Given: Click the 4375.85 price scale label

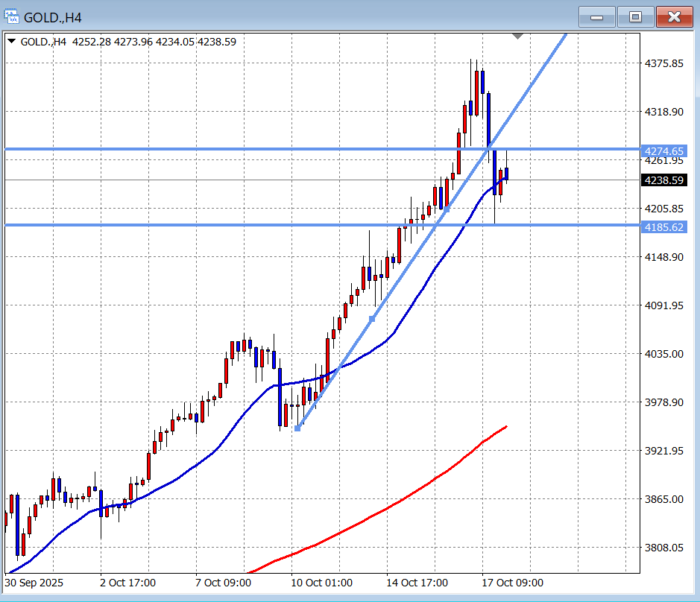Looking at the screenshot, I should (x=663, y=64).
